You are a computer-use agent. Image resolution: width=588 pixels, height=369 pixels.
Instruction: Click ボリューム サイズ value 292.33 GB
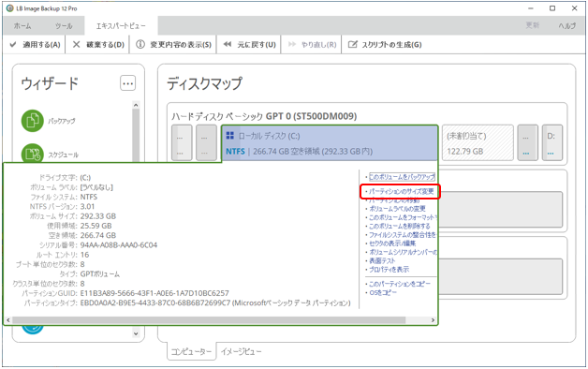98,216
